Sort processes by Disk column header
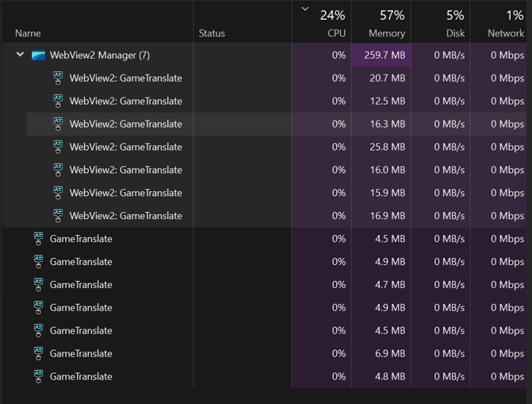This screenshot has width=532, height=404. click(x=441, y=22)
